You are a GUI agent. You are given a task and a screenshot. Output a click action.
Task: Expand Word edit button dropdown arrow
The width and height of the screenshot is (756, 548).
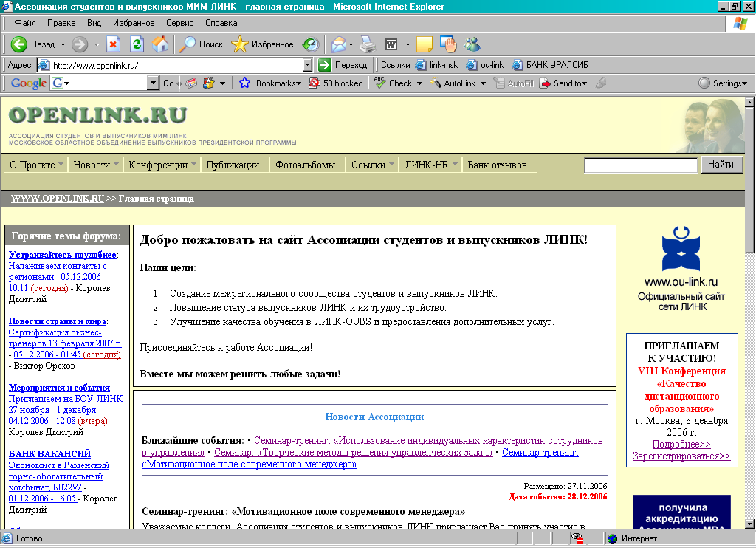pyautogui.click(x=408, y=45)
